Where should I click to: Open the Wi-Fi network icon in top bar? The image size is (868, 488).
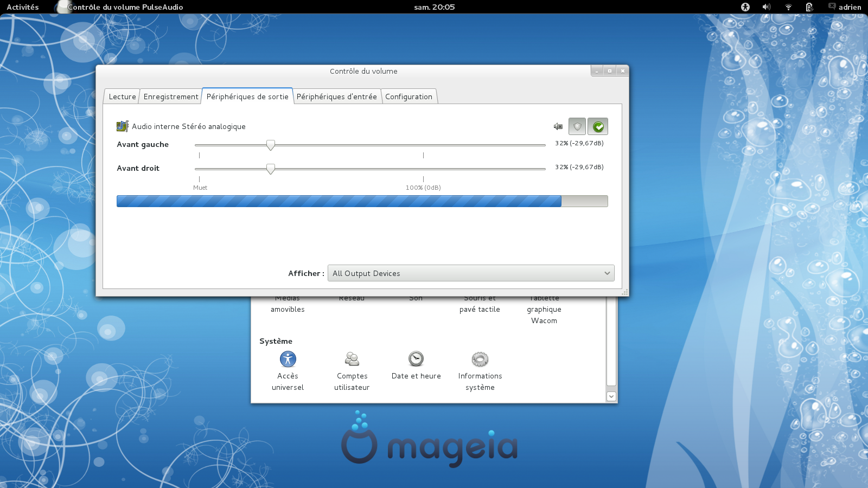[788, 7]
